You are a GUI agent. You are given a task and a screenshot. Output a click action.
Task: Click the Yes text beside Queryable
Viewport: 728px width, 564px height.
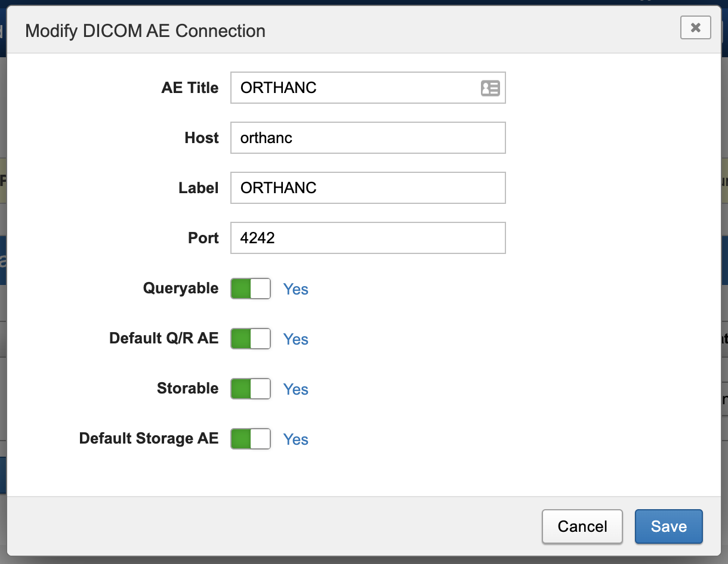coord(295,289)
